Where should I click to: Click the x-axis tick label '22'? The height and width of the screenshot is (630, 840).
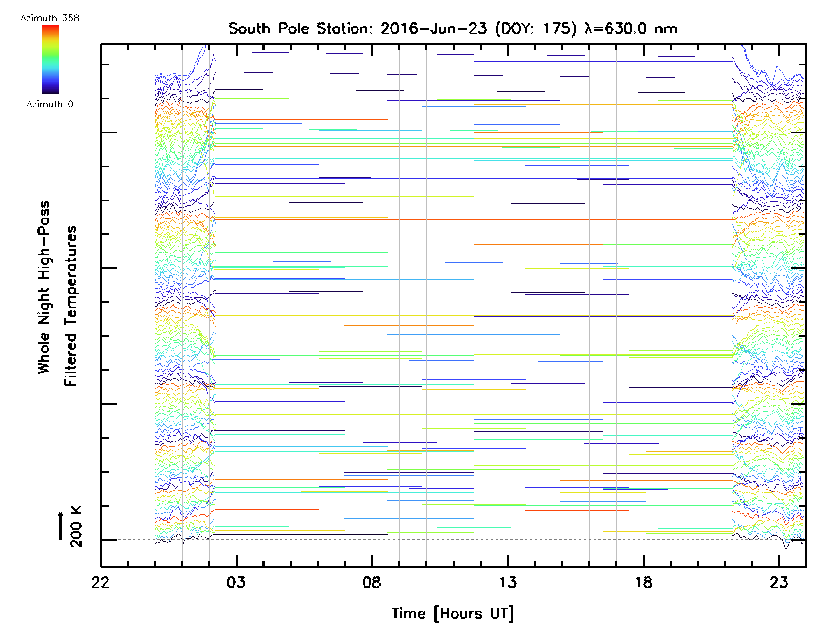[x=100, y=582]
